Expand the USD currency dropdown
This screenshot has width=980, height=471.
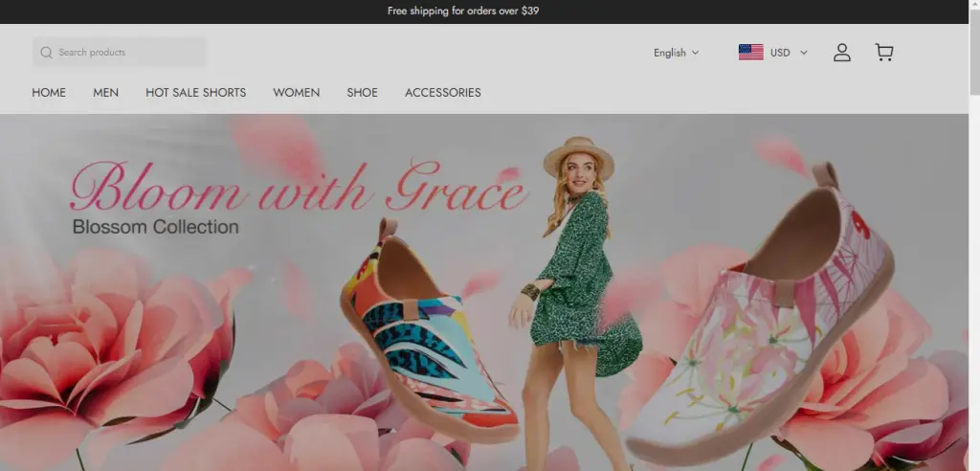[789, 53]
